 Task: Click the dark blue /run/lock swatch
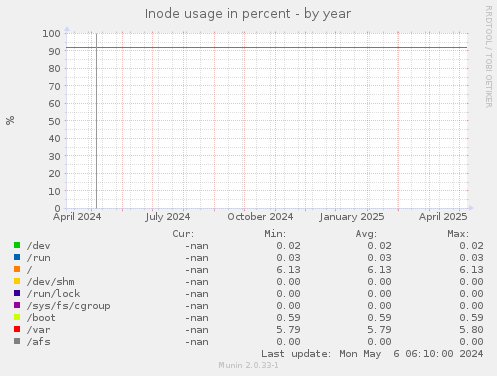pyautogui.click(x=17, y=293)
